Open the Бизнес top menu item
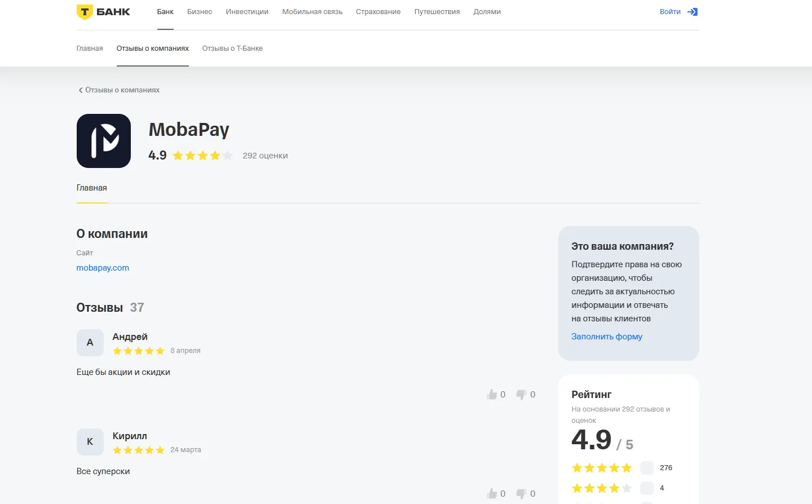Image resolution: width=812 pixels, height=504 pixels. [x=200, y=12]
